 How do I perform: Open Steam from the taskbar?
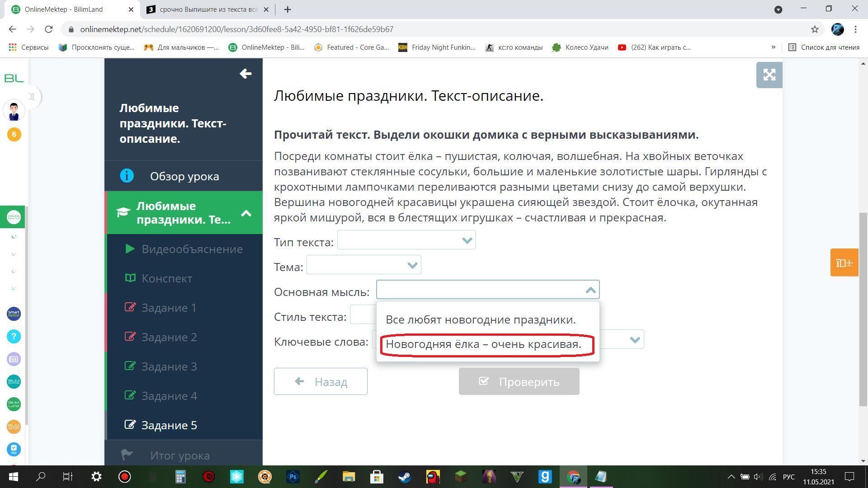(405, 477)
